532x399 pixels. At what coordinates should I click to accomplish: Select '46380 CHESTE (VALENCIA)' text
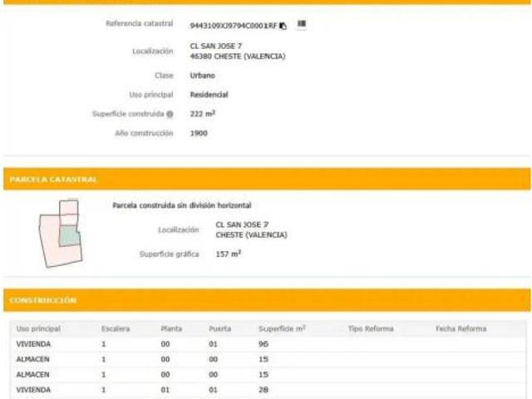coord(238,57)
